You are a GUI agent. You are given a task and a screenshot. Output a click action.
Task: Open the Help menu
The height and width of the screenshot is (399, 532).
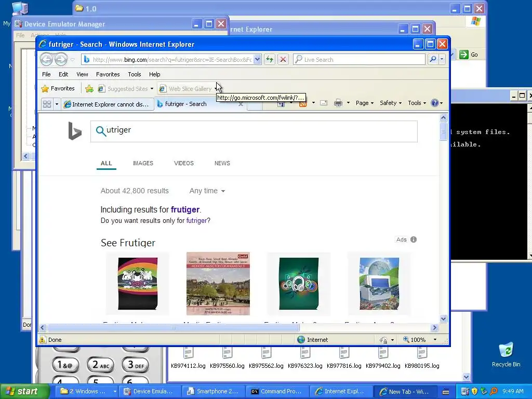pos(154,74)
